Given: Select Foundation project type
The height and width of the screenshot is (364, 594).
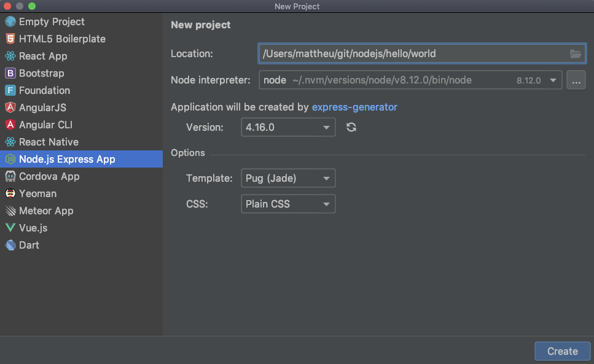Looking at the screenshot, I should 82,90.
